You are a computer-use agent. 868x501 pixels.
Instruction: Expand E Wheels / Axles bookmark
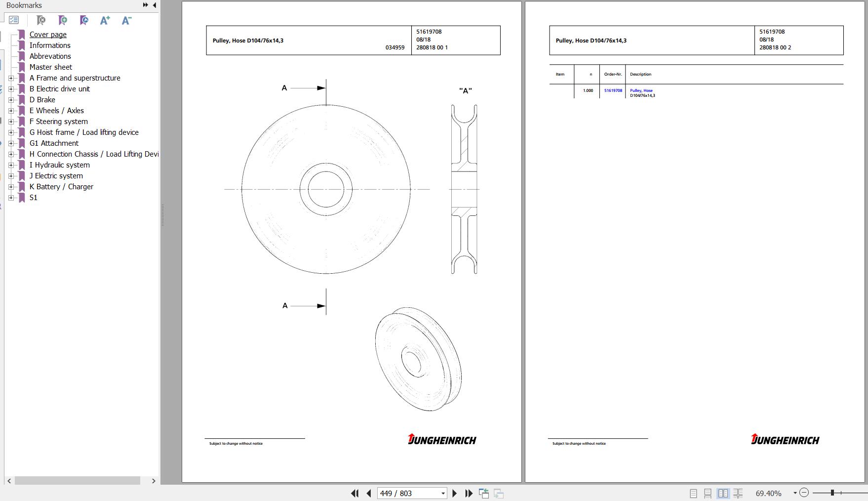click(x=11, y=111)
